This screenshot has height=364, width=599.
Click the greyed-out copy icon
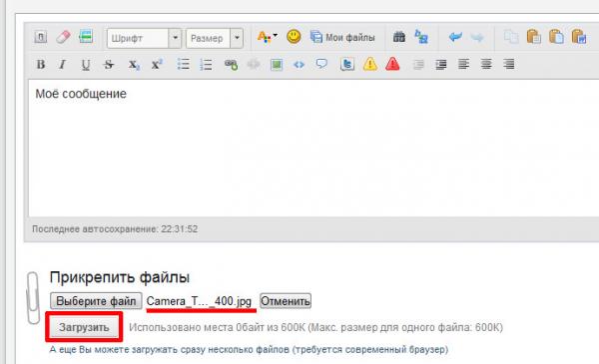[x=511, y=37]
